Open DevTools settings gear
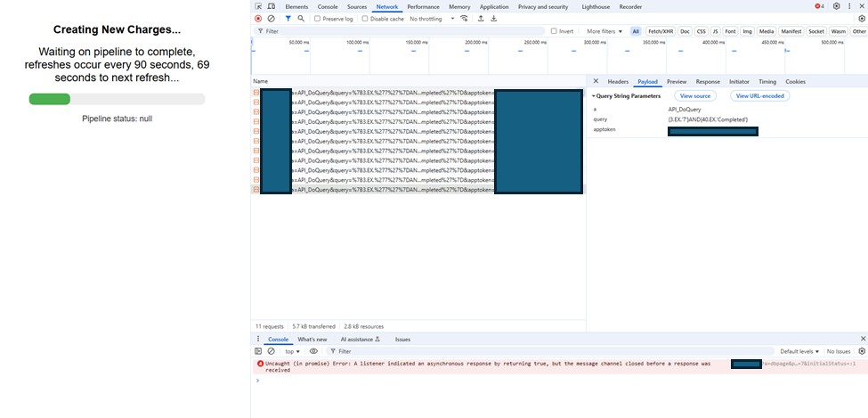Screen dimensions: 868x418 836,6
